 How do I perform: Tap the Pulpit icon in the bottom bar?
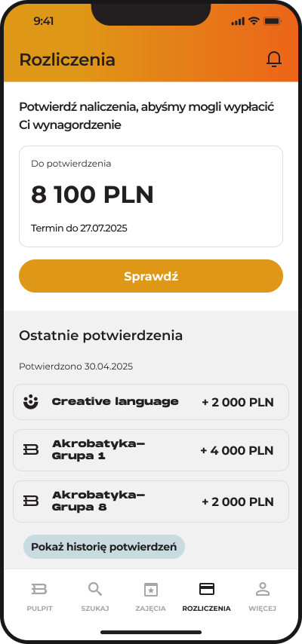click(39, 589)
